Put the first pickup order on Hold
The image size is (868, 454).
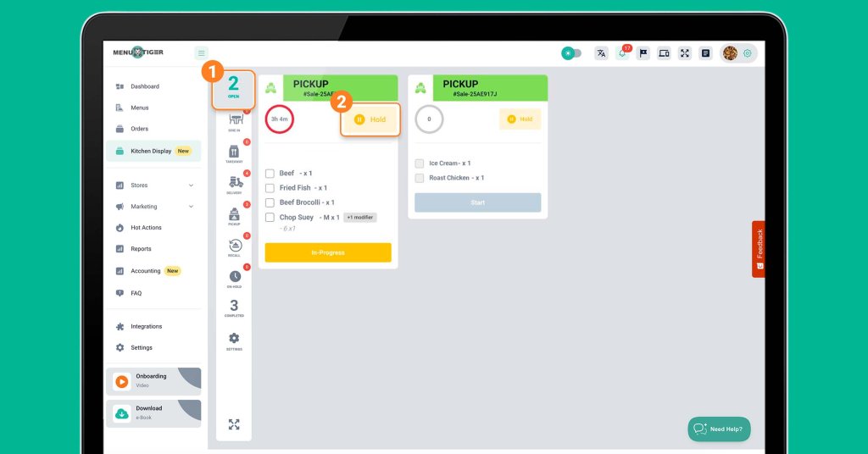pyautogui.click(x=370, y=119)
